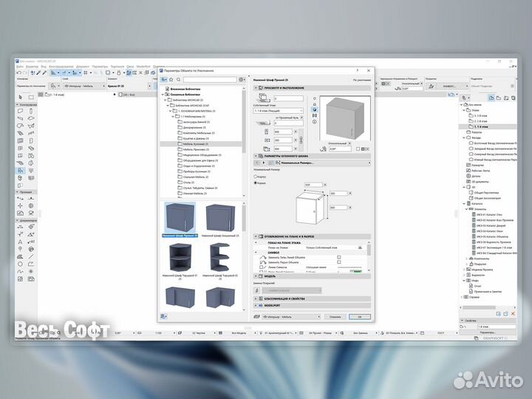Tick the override object pens checkbox
532x399 pixels.
point(338,262)
